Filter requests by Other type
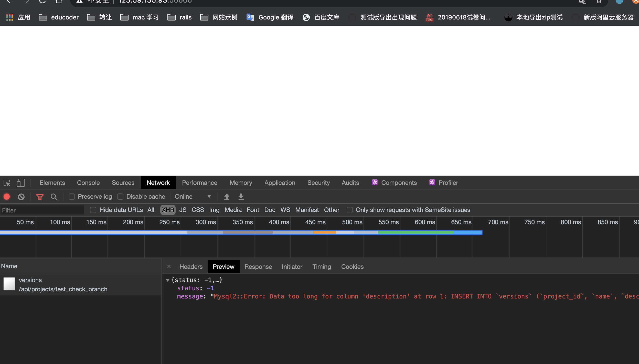The height and width of the screenshot is (364, 639). 332,210
